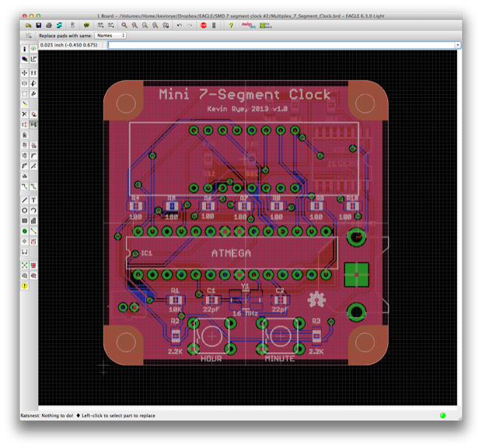Select the Group dashed-rectangle tool
The height and width of the screenshot is (448, 482).
point(25,94)
